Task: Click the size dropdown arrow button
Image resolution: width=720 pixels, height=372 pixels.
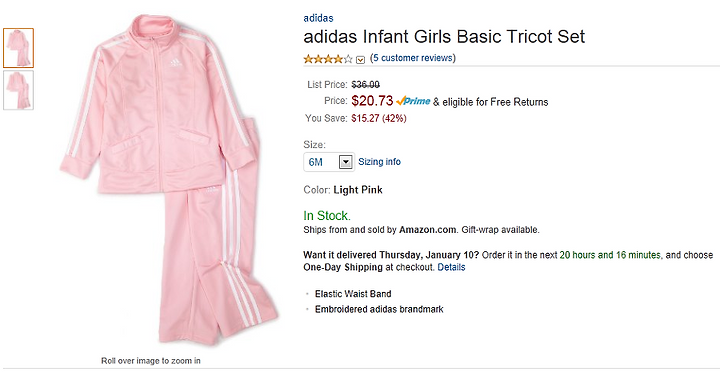Action: click(x=346, y=162)
